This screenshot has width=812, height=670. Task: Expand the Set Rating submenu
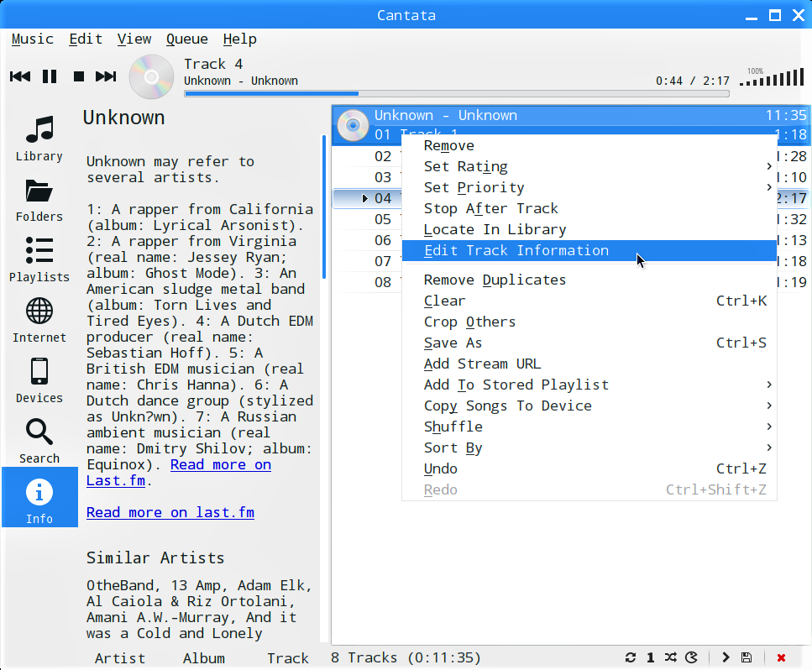click(589, 166)
